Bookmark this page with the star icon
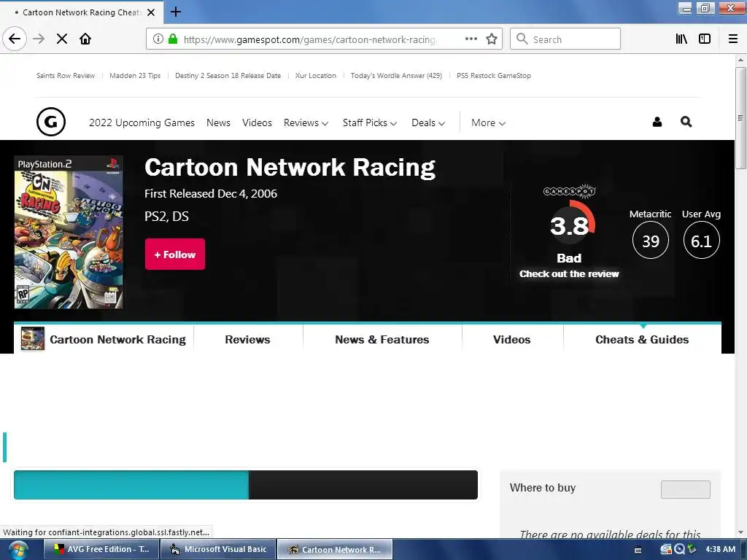Viewport: 747px width, 560px height. 492,39
